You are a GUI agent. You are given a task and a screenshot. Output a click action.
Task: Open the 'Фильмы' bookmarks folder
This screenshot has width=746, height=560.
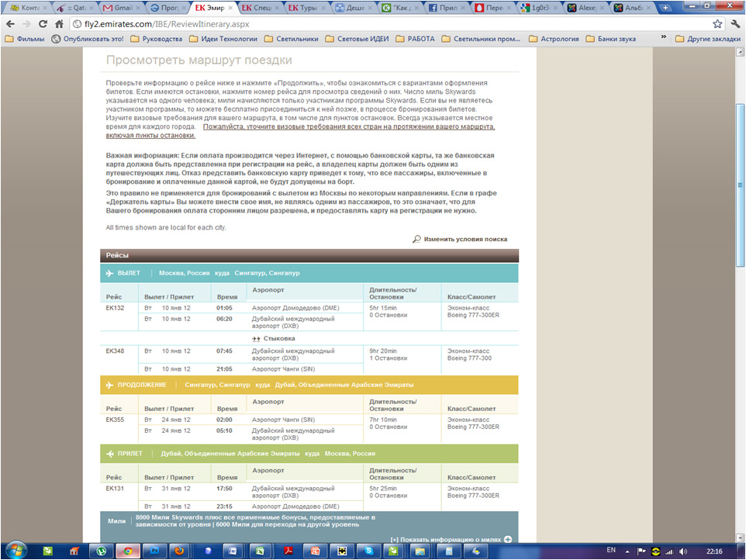point(25,39)
